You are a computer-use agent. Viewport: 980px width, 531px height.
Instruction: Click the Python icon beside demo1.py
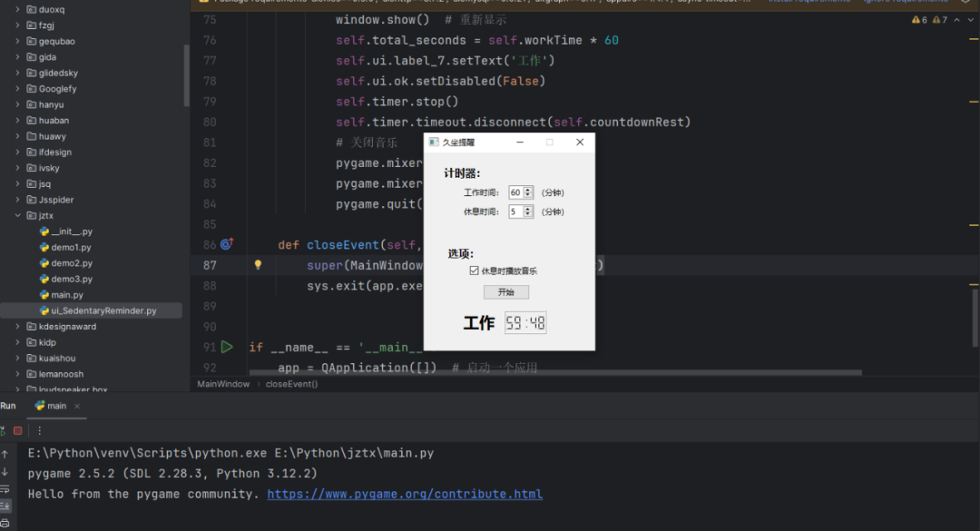[x=44, y=247]
